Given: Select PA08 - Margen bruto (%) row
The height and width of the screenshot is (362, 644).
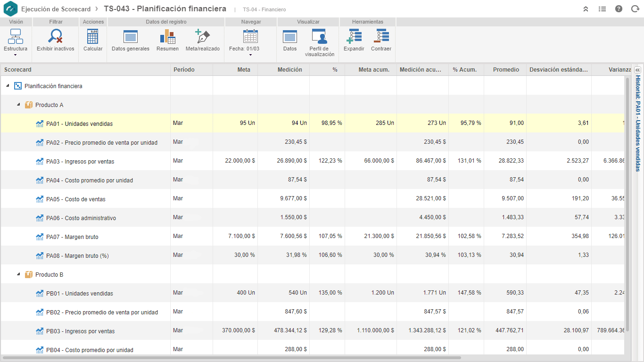Looking at the screenshot, I should [x=313, y=255].
